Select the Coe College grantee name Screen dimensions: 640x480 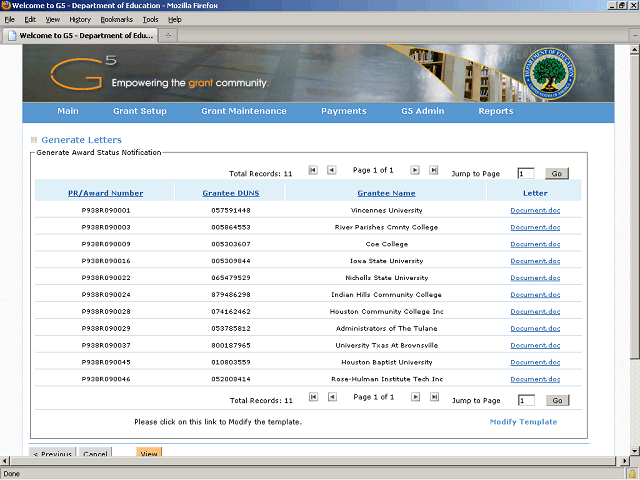point(387,244)
